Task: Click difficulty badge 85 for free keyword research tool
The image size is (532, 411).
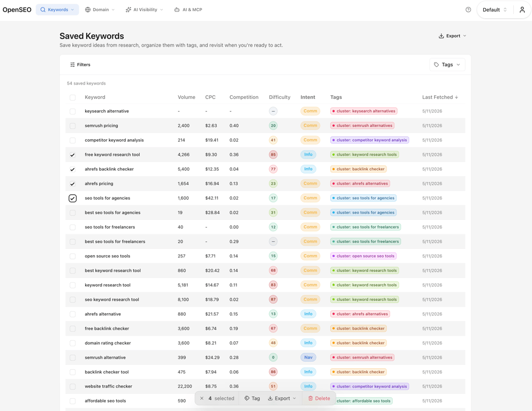Action: coord(273,155)
